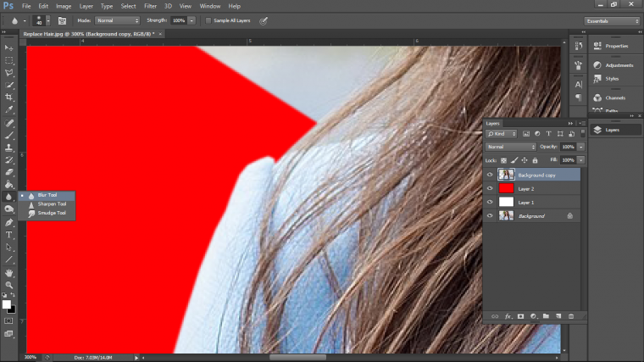The image size is (644, 362).
Task: Select the Horizontal Type tool
Action: click(8, 235)
